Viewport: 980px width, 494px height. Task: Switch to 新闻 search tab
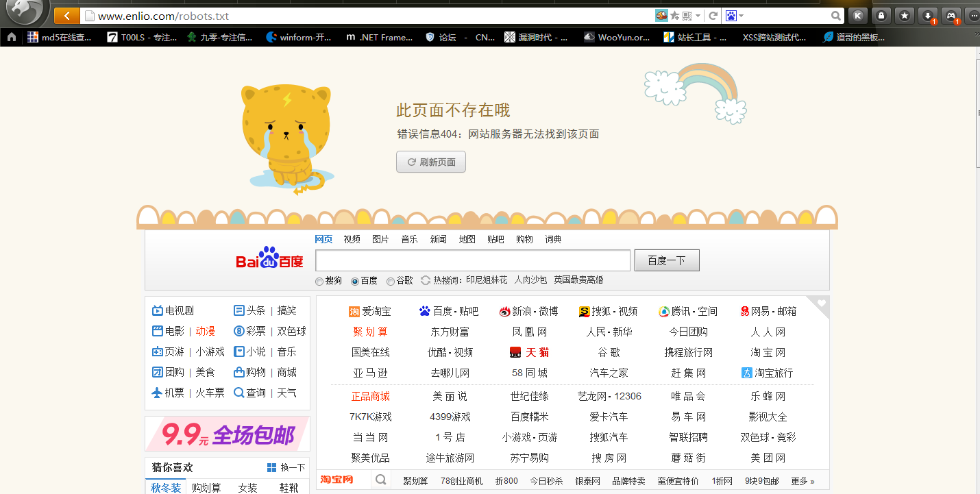tap(439, 239)
